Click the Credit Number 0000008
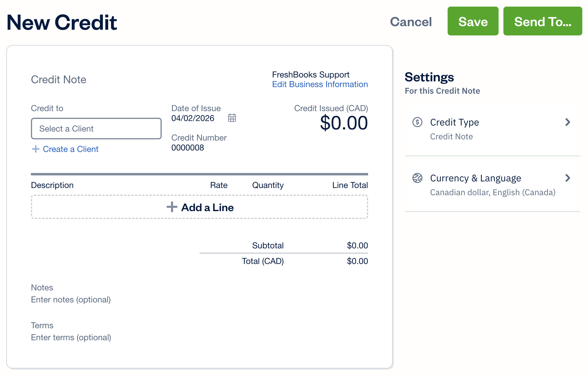Viewport: 588px width, 376px height. coord(188,147)
